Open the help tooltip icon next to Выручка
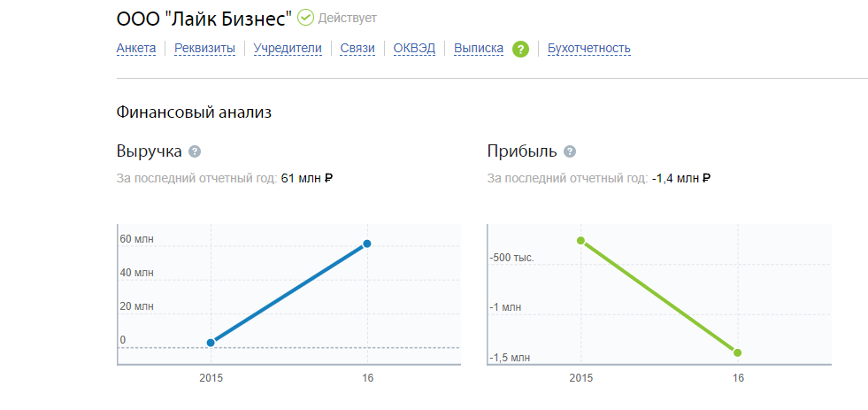 pos(195,151)
